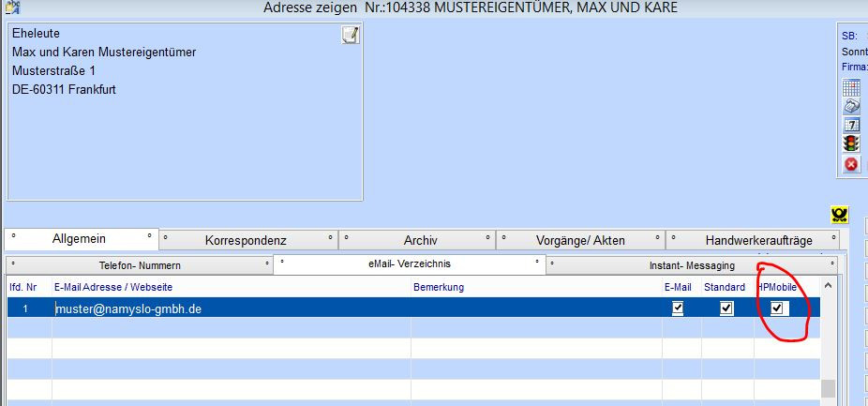Click the Bemerkung cell in row 1
Viewport: 868px width, 406px height.
tap(534, 308)
